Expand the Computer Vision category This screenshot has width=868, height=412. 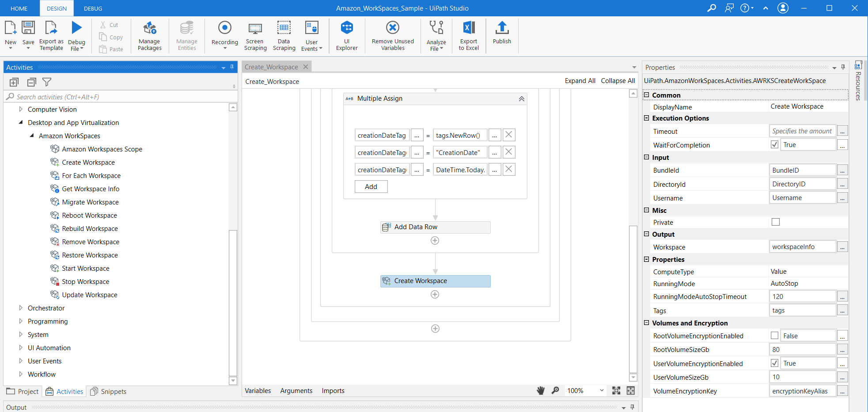pyautogui.click(x=20, y=109)
